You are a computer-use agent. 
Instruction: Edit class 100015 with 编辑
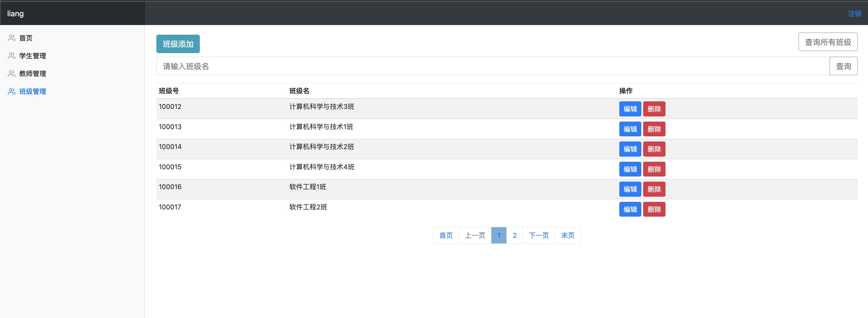pos(630,169)
